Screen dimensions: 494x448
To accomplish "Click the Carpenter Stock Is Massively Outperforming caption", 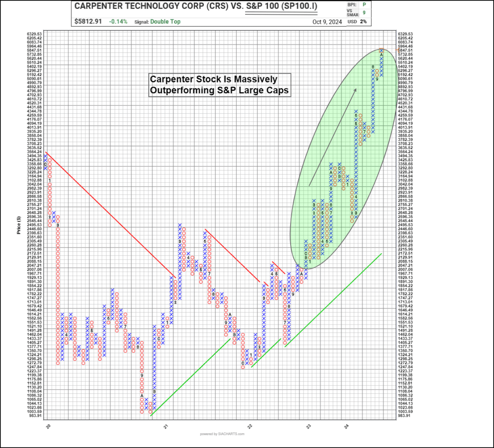I will pos(219,85).
